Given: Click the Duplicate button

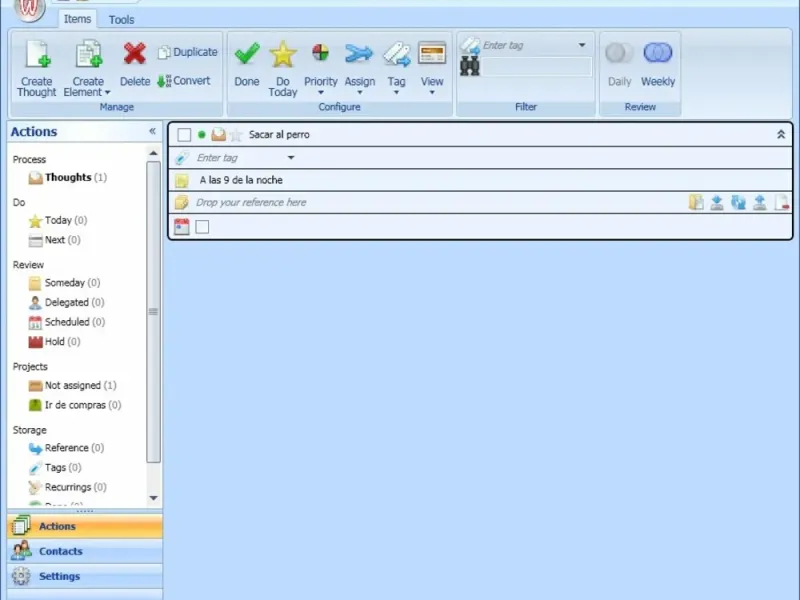Looking at the screenshot, I should (x=188, y=52).
